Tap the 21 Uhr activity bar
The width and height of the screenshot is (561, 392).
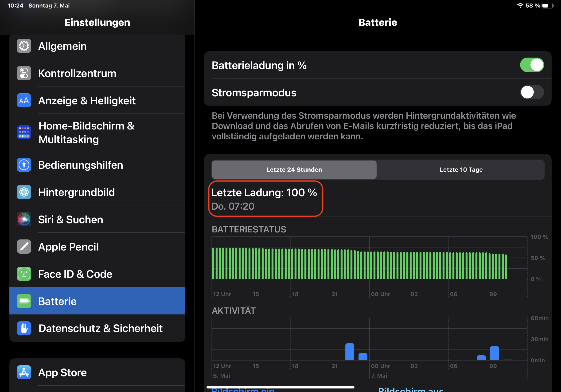(x=349, y=352)
